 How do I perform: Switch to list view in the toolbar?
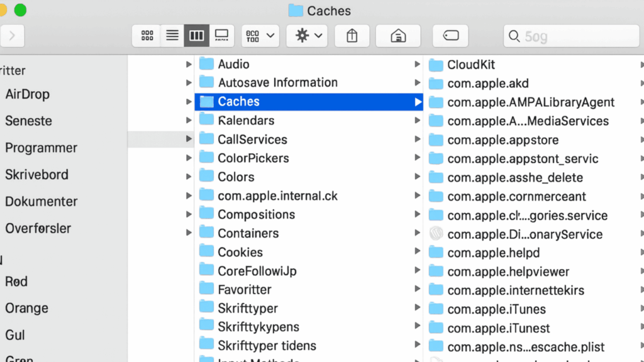[172, 36]
